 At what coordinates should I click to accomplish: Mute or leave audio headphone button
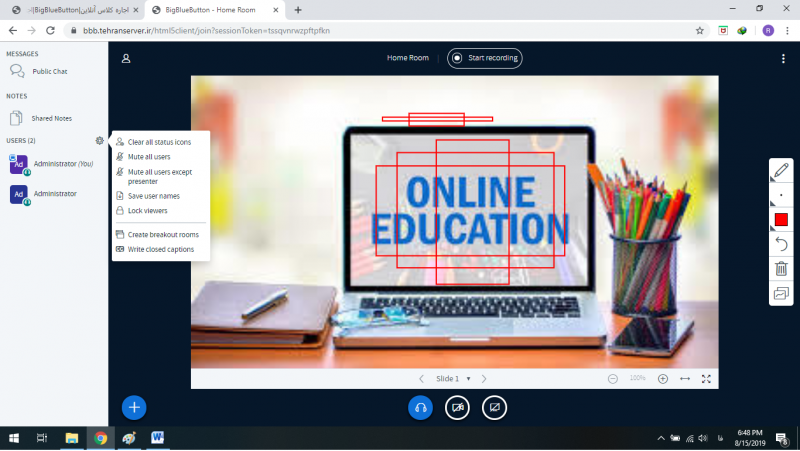point(421,407)
